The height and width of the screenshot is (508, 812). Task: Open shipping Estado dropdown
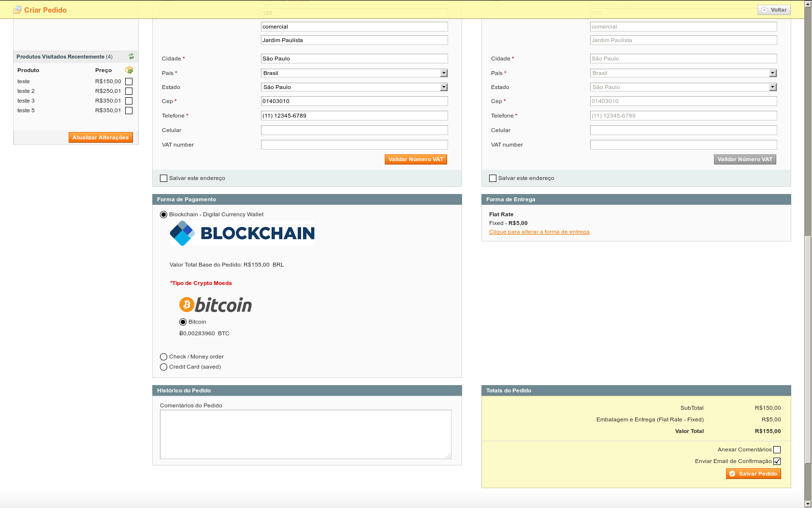[683, 87]
